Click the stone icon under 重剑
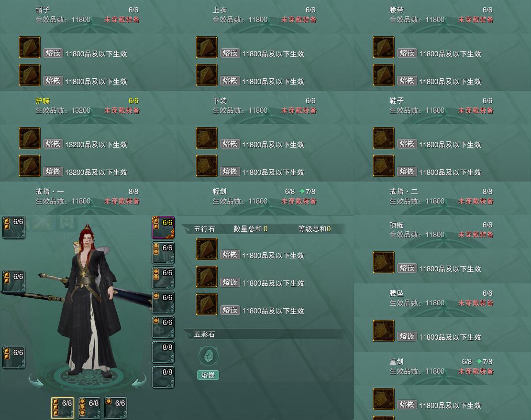The height and width of the screenshot is (420, 531). click(383, 399)
